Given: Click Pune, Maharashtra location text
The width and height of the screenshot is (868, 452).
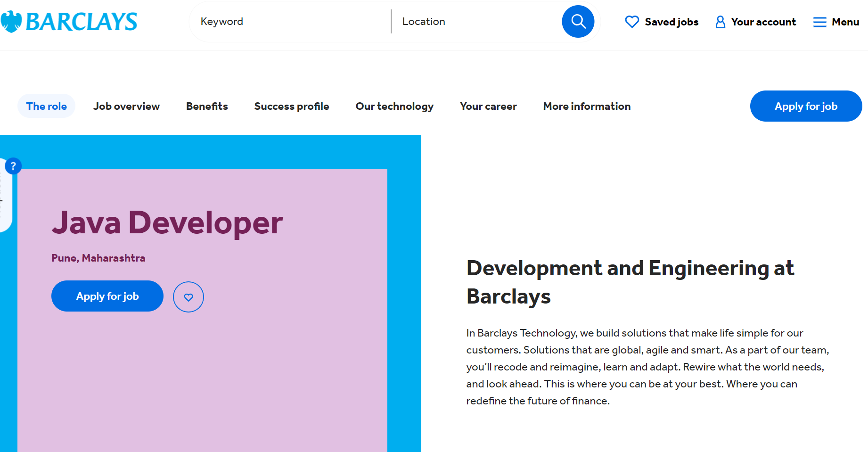Looking at the screenshot, I should (98, 258).
